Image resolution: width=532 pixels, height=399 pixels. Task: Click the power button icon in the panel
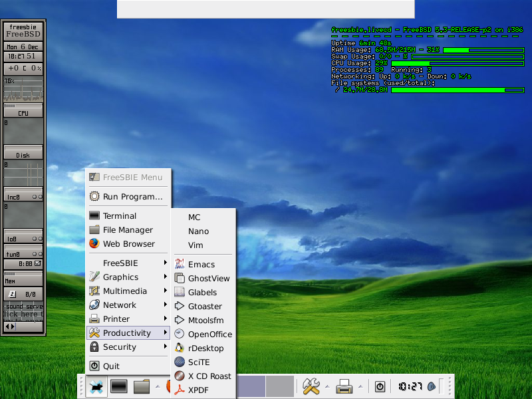pyautogui.click(x=380, y=386)
